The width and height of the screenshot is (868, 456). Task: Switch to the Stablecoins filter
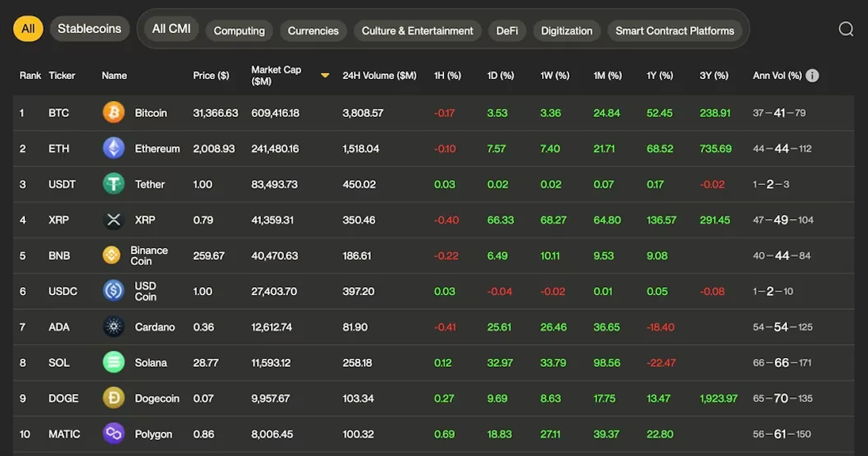click(89, 29)
